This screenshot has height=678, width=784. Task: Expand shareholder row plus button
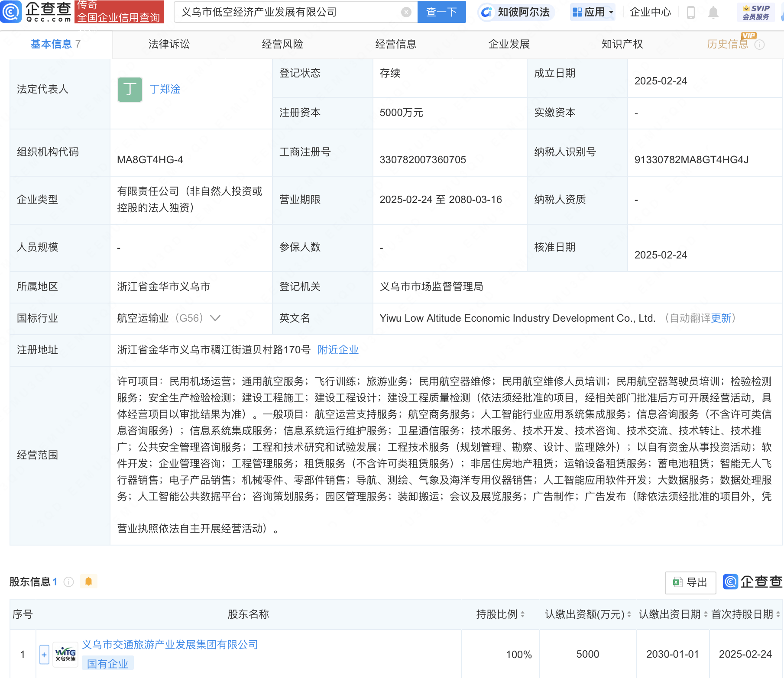(x=44, y=655)
